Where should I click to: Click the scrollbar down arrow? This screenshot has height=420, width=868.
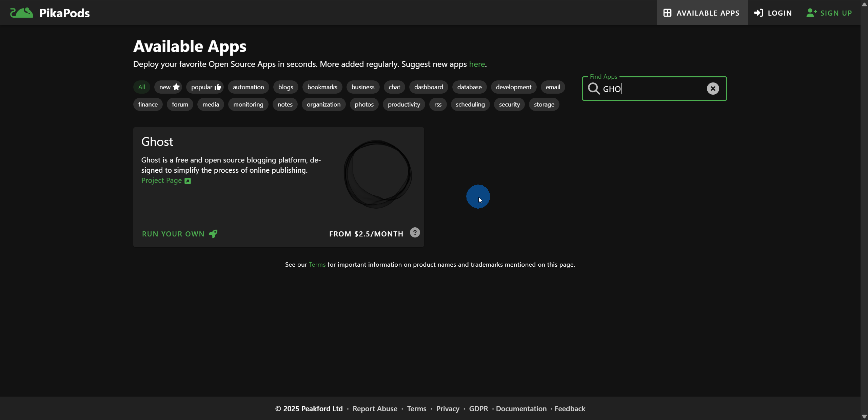864,416
